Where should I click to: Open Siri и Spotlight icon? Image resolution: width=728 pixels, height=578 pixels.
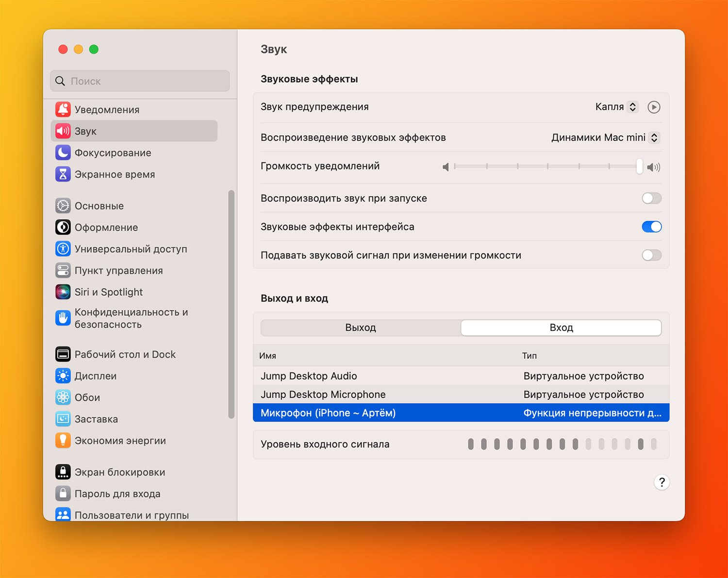[63, 292]
